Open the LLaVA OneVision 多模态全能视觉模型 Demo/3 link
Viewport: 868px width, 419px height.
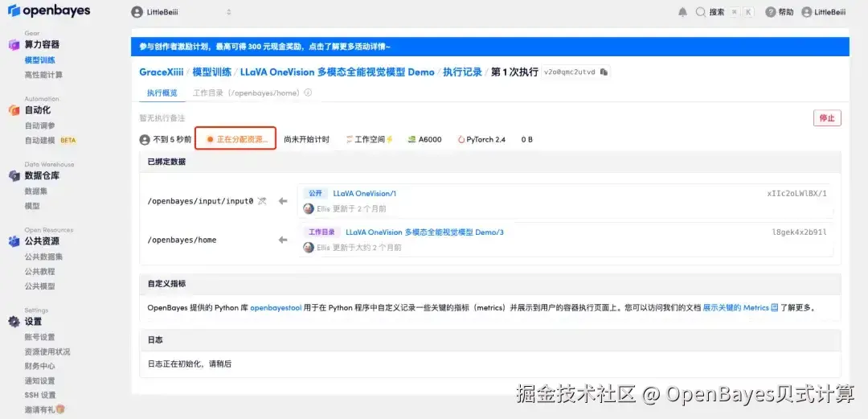424,232
